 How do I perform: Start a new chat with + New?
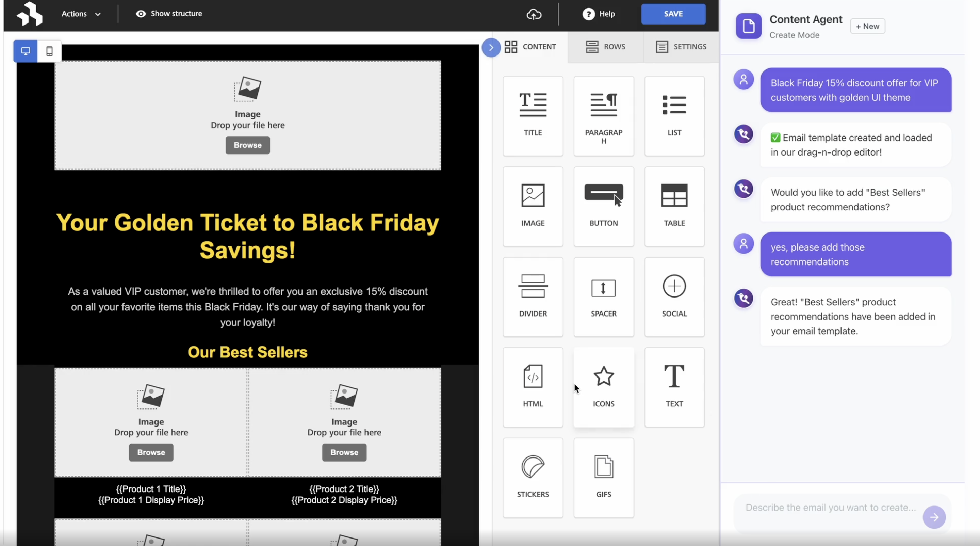coord(867,26)
